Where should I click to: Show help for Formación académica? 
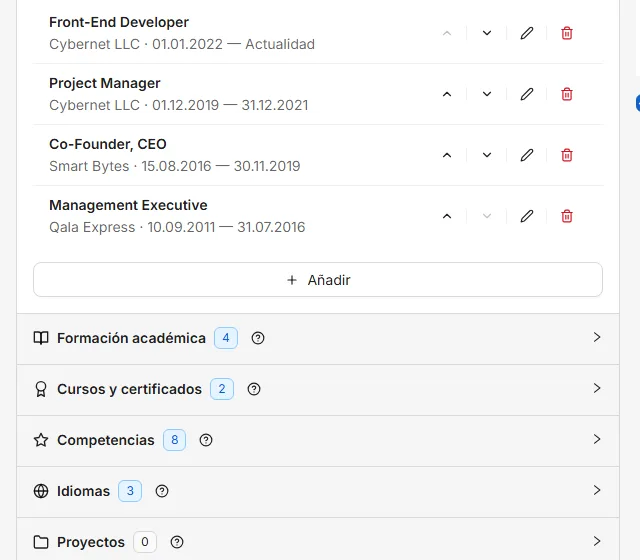(258, 338)
